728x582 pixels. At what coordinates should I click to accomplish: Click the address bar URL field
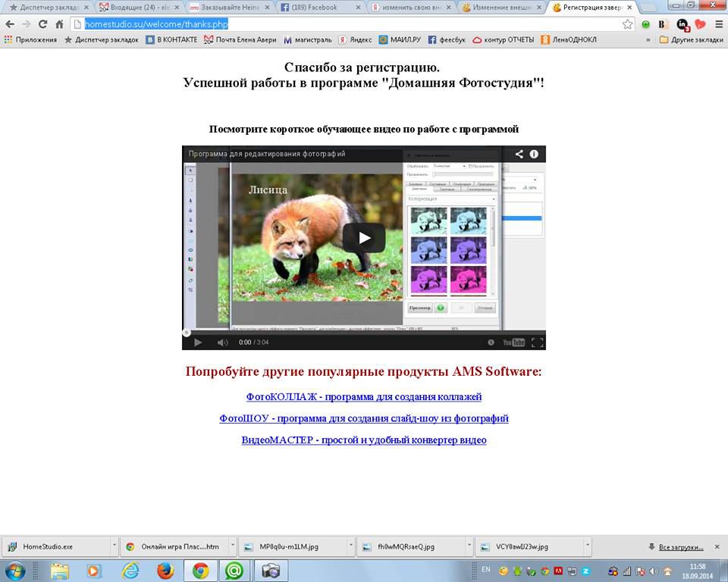pos(341,24)
